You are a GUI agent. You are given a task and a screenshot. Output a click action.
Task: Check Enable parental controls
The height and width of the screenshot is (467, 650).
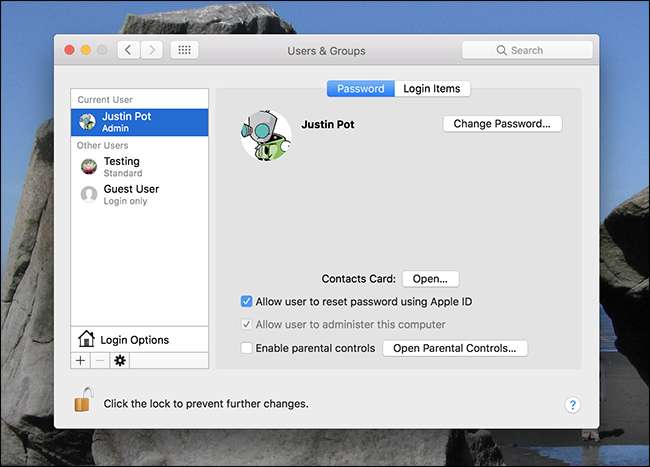246,348
